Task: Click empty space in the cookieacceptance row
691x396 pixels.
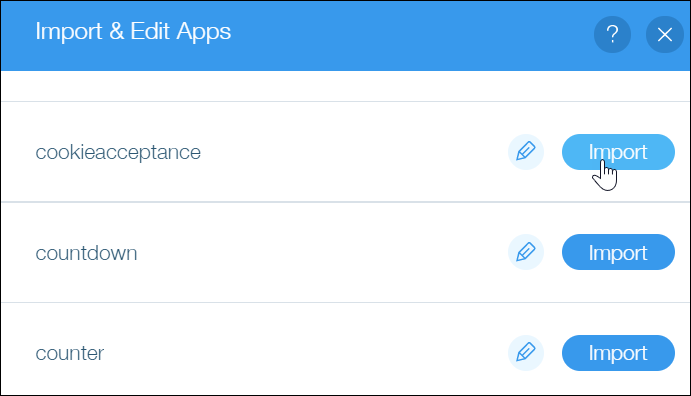Action: click(353, 152)
